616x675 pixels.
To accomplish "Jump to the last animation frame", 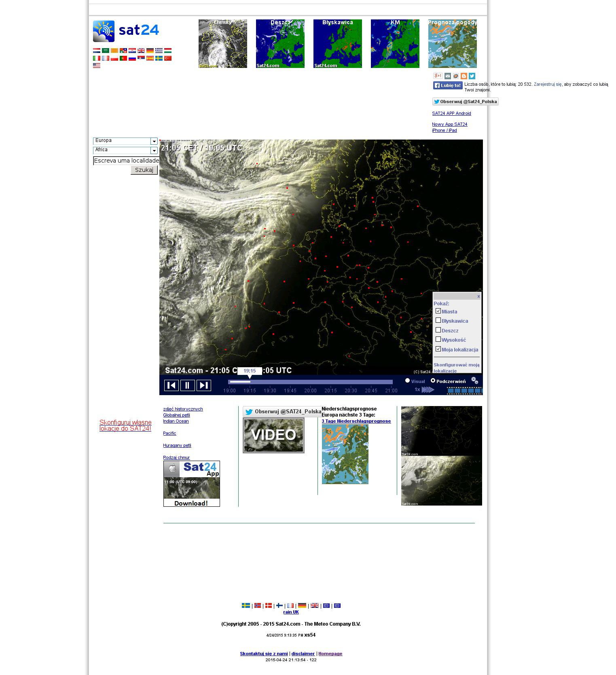I will coord(203,385).
